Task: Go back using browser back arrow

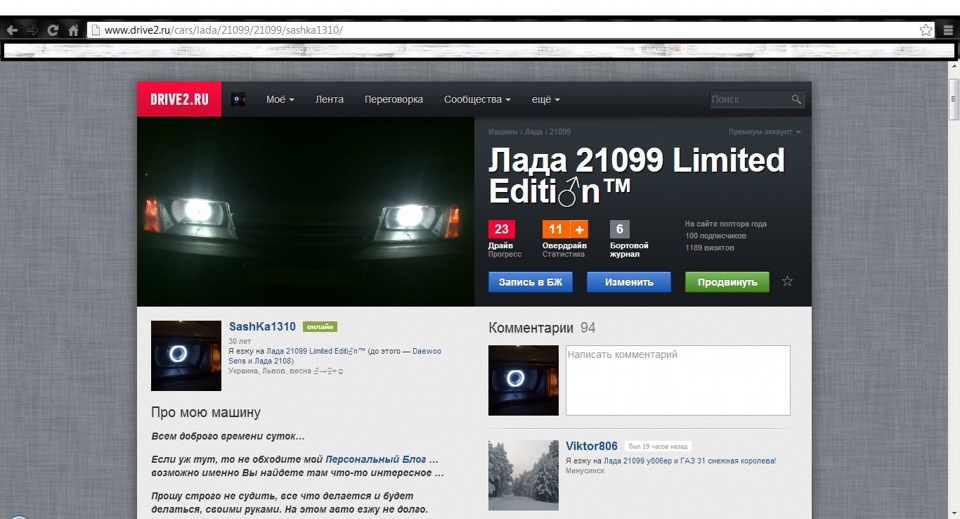Action: tap(12, 29)
